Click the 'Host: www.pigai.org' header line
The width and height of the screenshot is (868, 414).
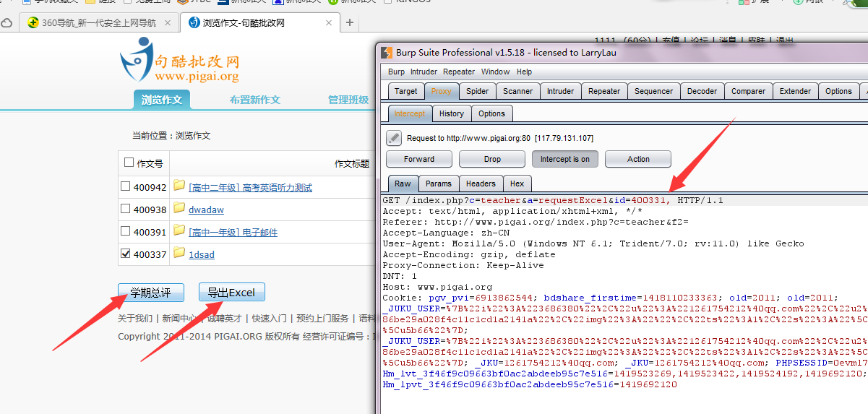[437, 287]
